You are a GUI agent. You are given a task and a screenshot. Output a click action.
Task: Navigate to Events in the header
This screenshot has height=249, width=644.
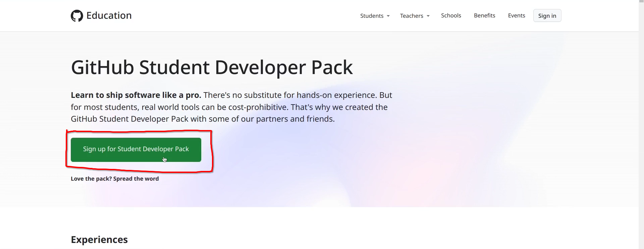[517, 15]
